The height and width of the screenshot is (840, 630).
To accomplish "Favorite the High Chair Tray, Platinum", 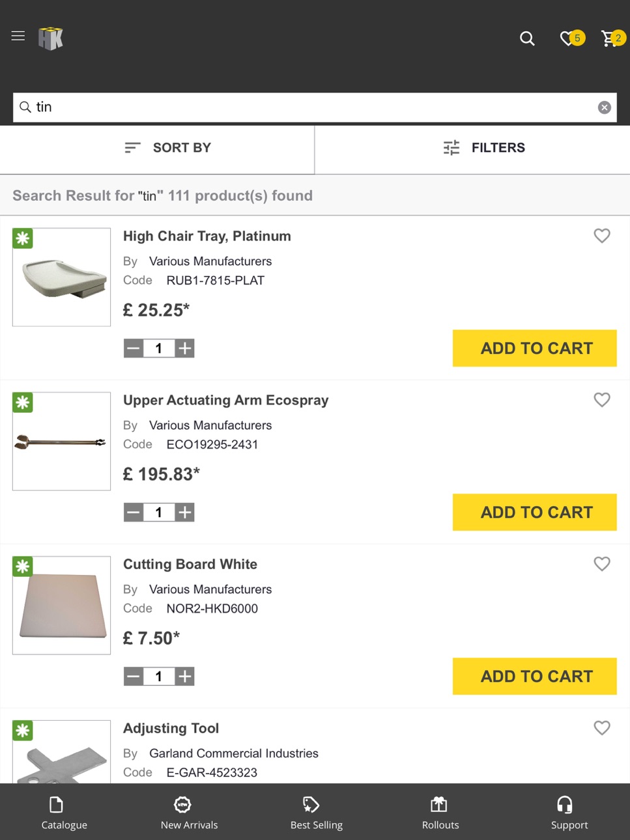I will coord(602,236).
